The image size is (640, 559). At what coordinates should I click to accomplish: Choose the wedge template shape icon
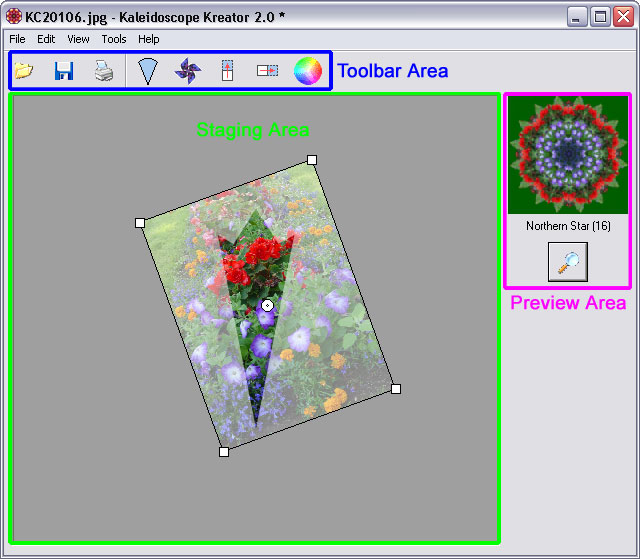148,71
